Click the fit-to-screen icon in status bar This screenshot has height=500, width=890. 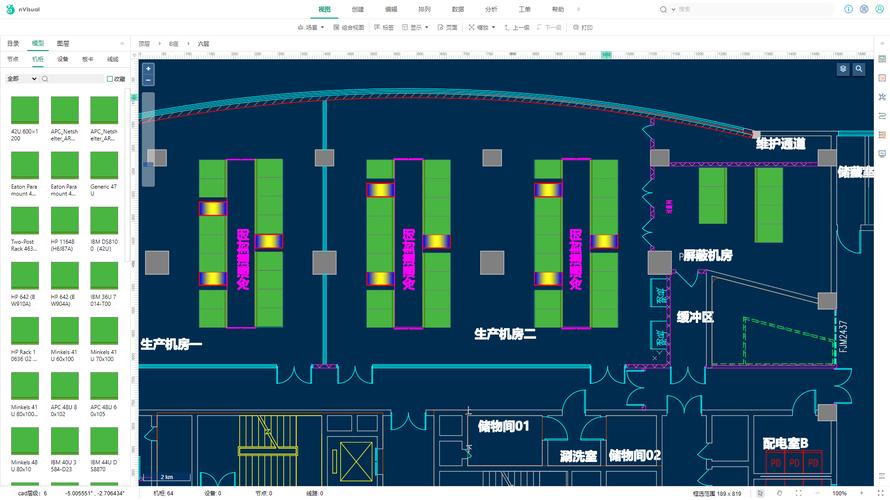pyautogui.click(x=799, y=493)
